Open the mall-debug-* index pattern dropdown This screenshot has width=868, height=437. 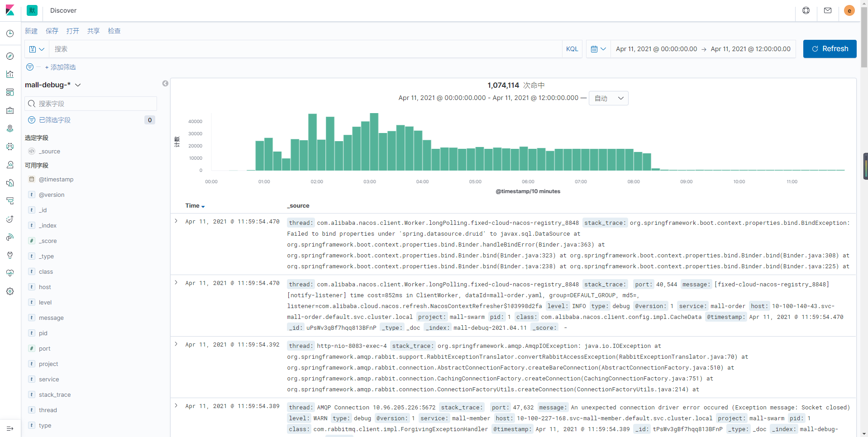point(53,85)
